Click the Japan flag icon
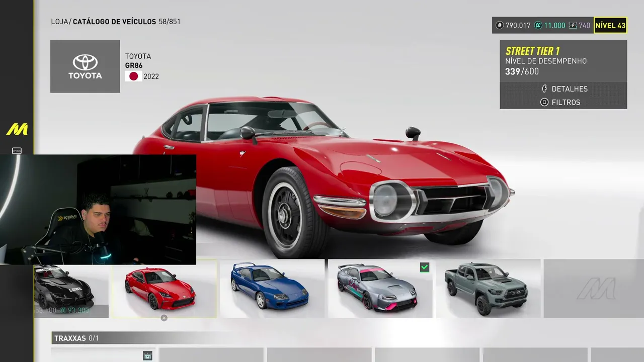 pos(133,76)
